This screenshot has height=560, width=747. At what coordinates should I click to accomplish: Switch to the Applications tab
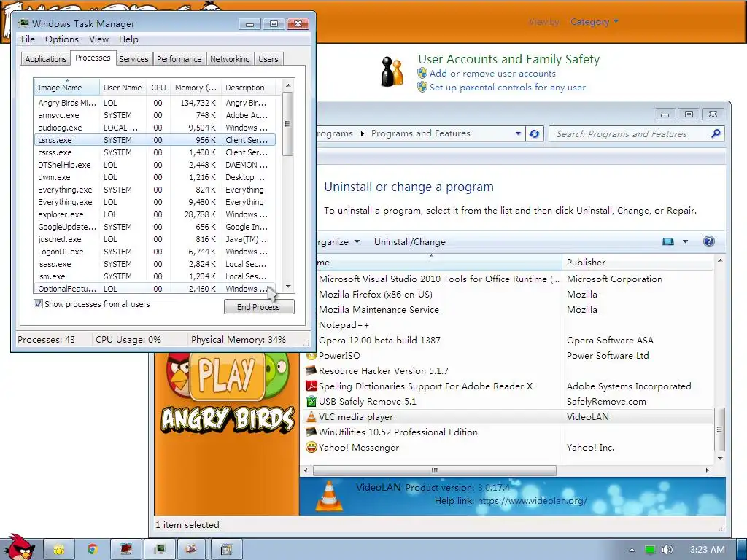click(46, 59)
